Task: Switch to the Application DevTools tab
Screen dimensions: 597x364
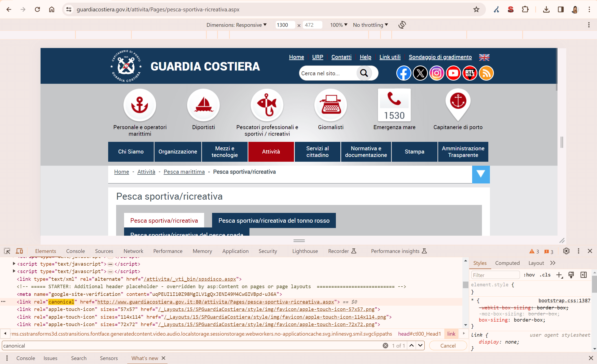Action: (x=235, y=251)
